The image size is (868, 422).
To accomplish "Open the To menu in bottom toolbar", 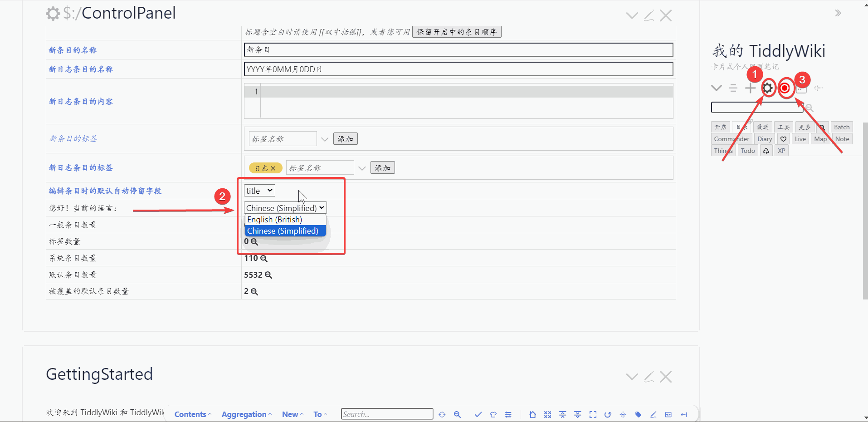I will point(320,414).
